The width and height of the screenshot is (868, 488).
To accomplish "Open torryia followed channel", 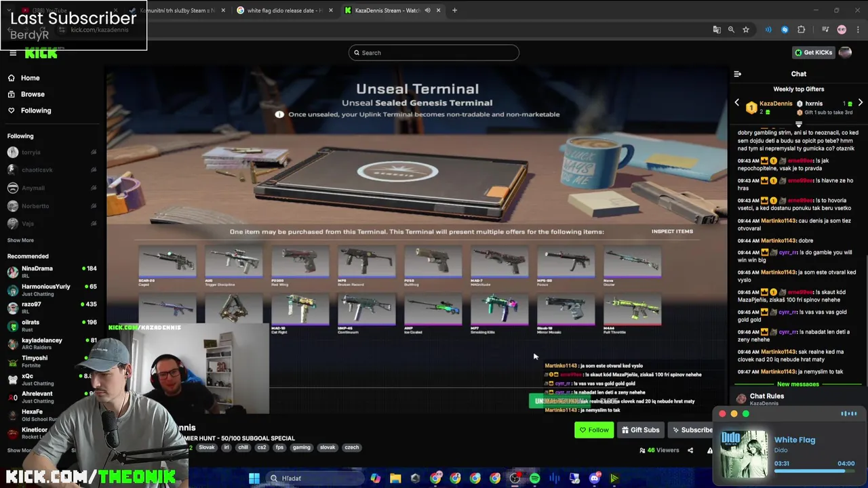I will [52, 152].
